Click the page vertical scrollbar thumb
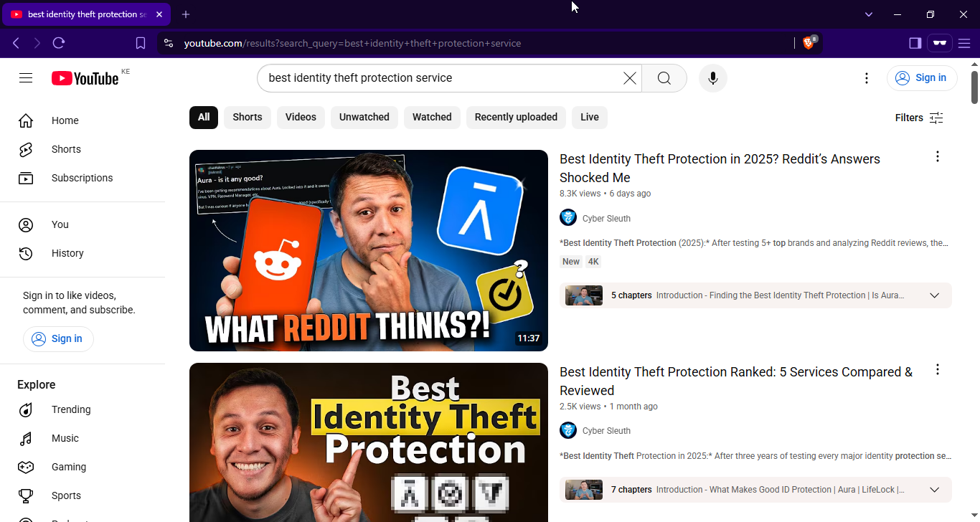980x522 pixels. pos(974,87)
